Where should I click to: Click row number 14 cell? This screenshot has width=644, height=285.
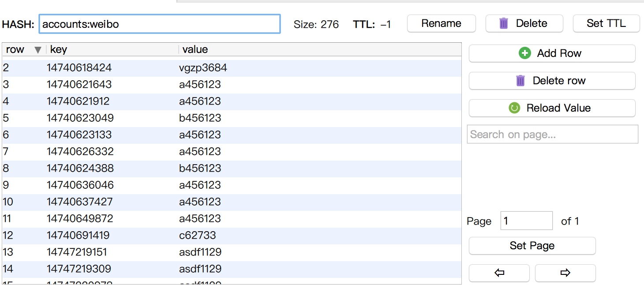[x=8, y=269]
